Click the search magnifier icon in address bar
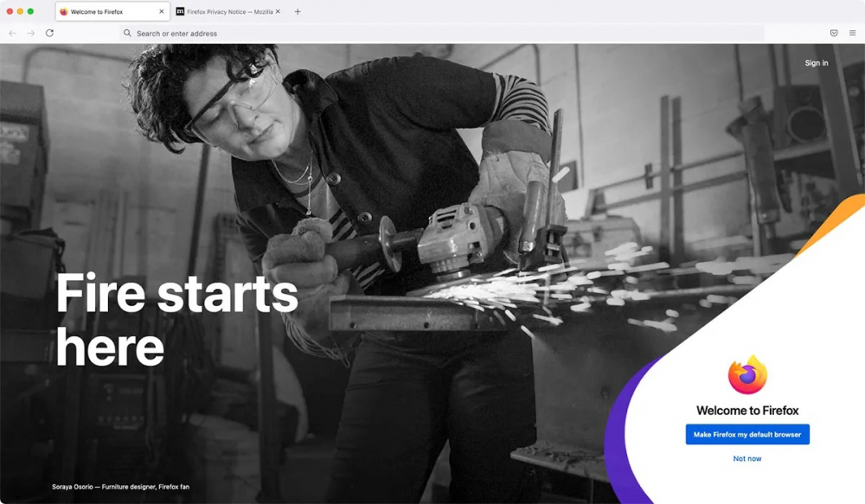 (x=127, y=33)
